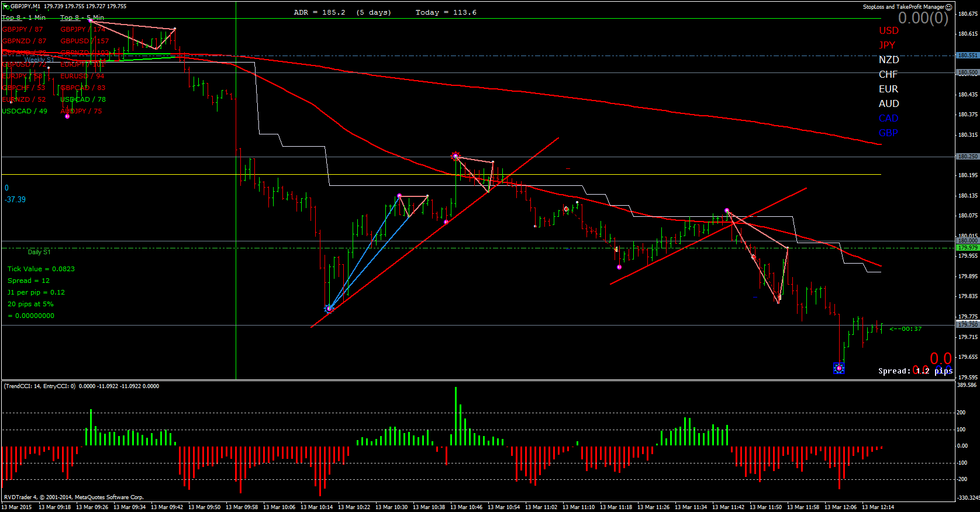
Task: Click the RVDTrader 4 copyright text
Action: coord(74,497)
